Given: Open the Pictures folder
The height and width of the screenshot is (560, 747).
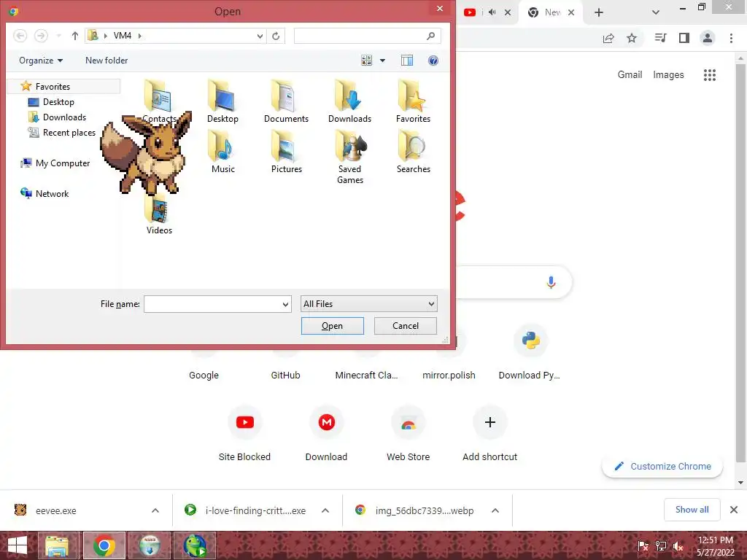Looking at the screenshot, I should tap(286, 152).
